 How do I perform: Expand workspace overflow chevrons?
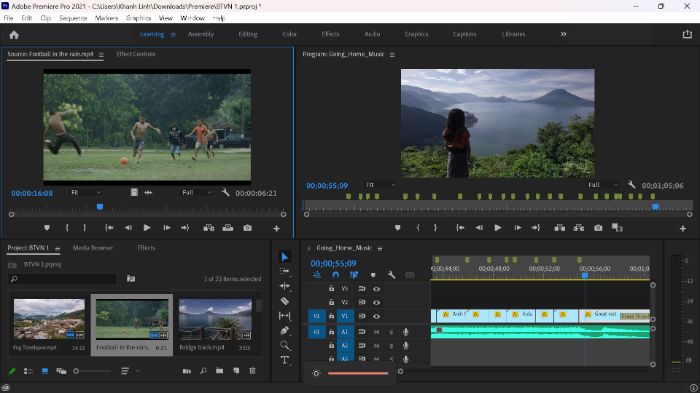pyautogui.click(x=563, y=34)
